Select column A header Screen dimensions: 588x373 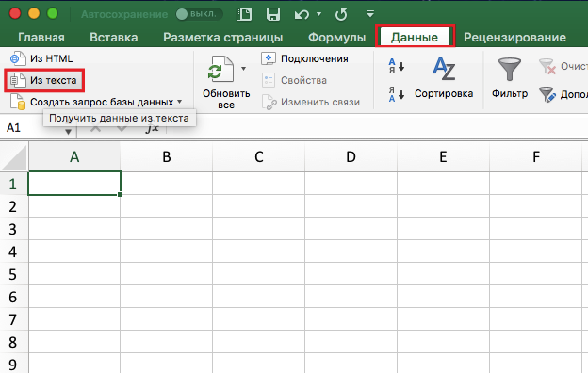click(x=74, y=156)
